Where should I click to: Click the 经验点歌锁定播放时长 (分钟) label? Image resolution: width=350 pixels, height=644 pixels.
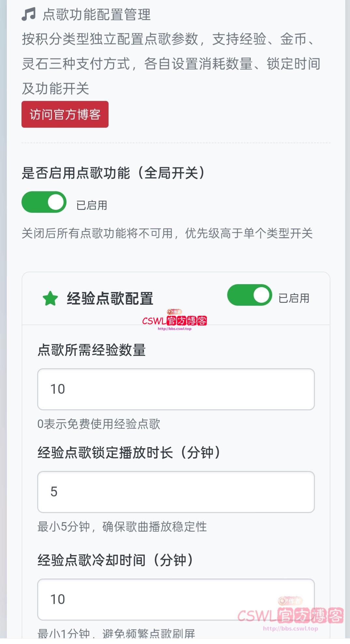pos(129,453)
